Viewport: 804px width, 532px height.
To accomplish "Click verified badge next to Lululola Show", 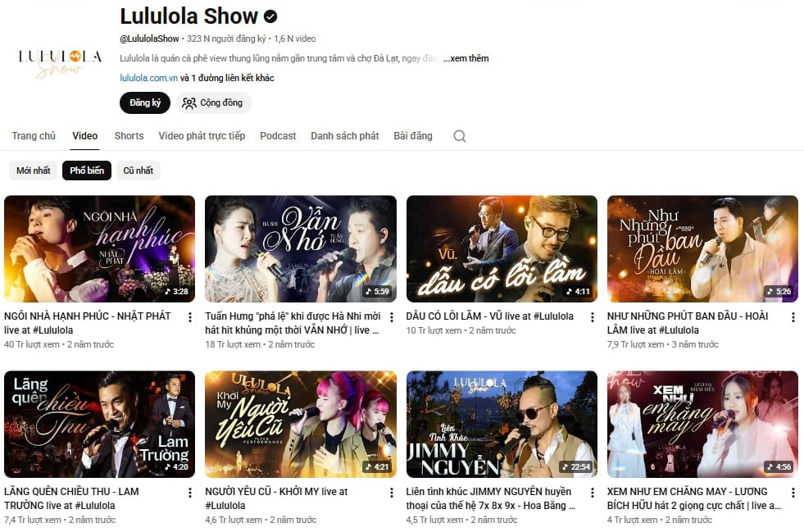I will (270, 16).
